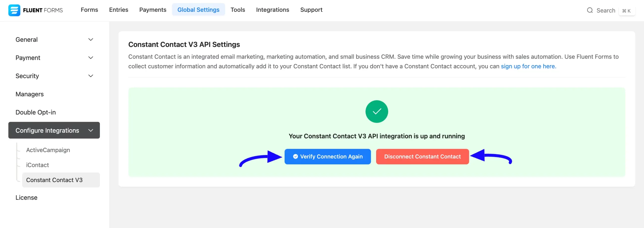Select ActiveCampaign from the sidebar
This screenshot has height=228, width=644.
48,150
